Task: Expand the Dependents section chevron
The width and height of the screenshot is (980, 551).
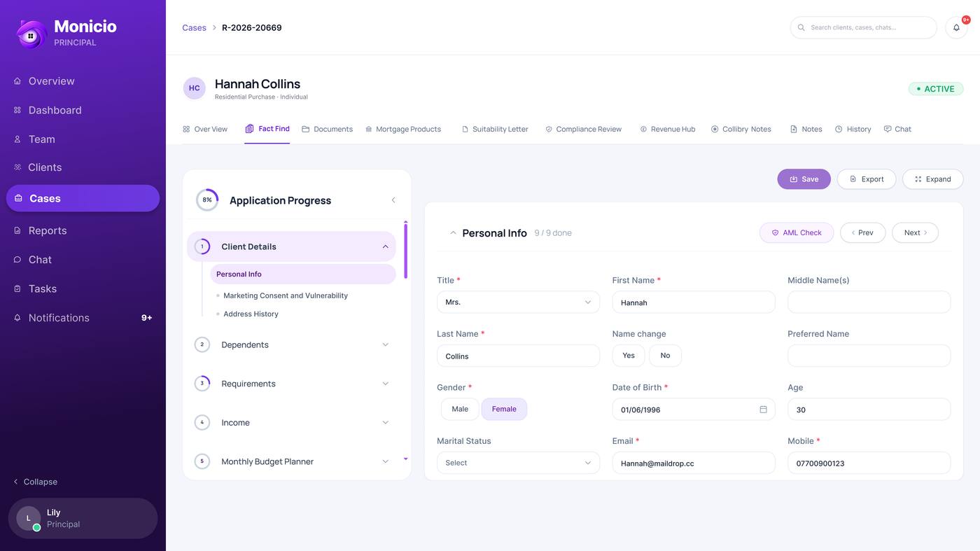Action: [x=385, y=344]
